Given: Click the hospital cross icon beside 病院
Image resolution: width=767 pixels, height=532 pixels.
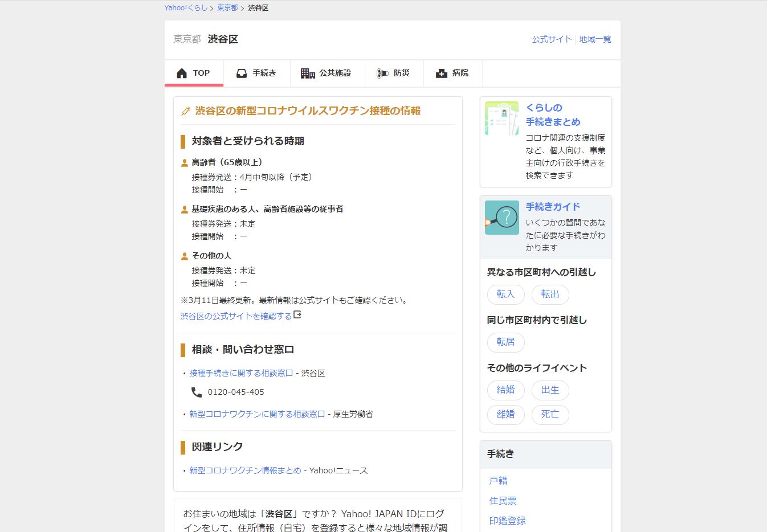Looking at the screenshot, I should [x=441, y=73].
